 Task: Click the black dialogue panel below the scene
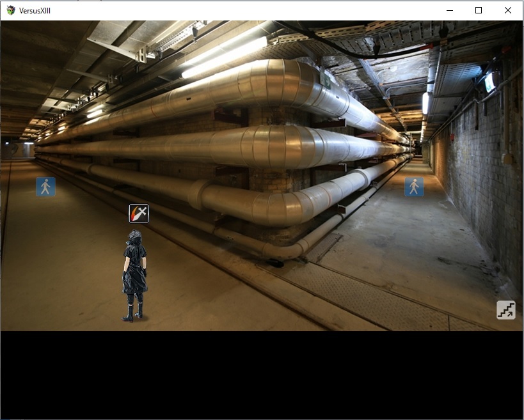[x=262, y=374]
